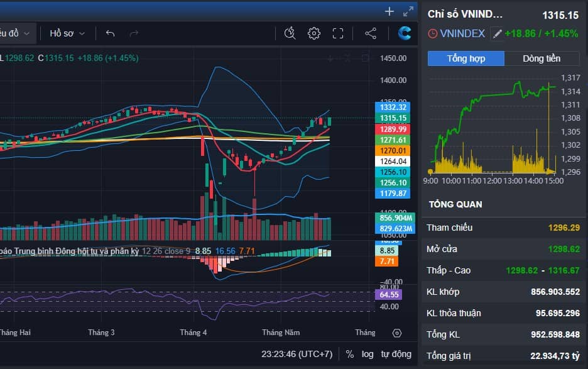
Task: Click the 1179.87 lower band label
Action: pos(393,194)
